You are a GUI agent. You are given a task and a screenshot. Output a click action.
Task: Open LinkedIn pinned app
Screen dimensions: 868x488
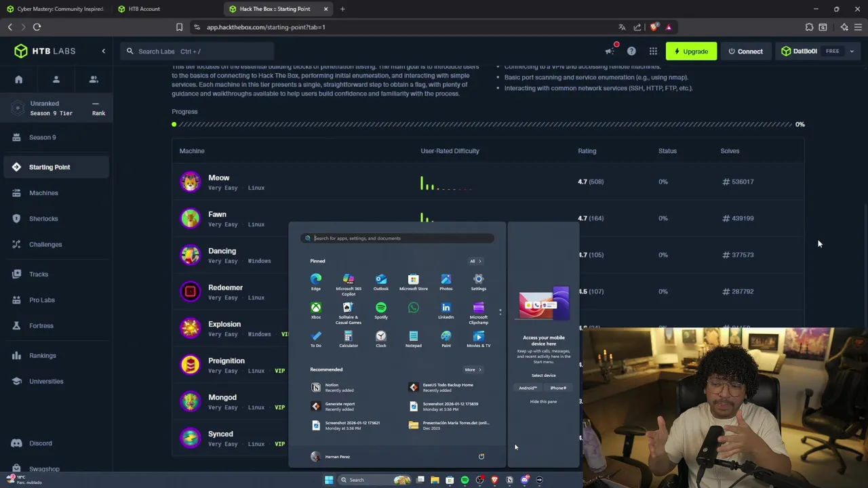point(446,310)
